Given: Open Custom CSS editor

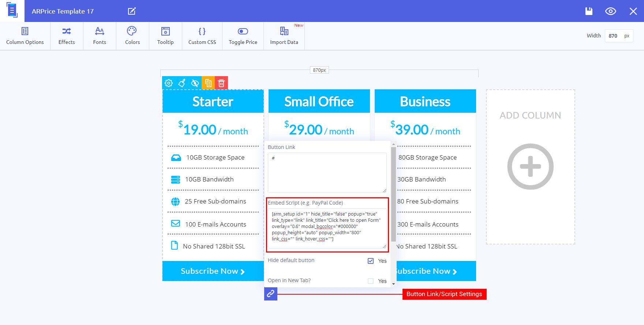Looking at the screenshot, I should (202, 36).
